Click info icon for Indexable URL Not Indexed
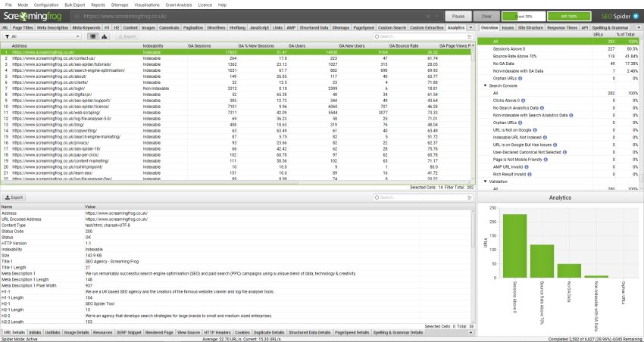This screenshot has height=342, width=644. [545, 138]
